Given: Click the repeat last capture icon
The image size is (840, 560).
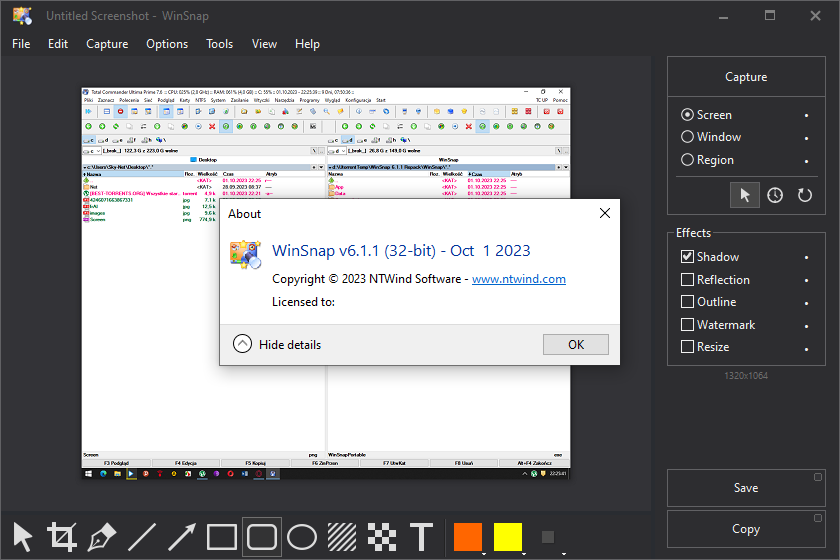Looking at the screenshot, I should pyautogui.click(x=805, y=195).
